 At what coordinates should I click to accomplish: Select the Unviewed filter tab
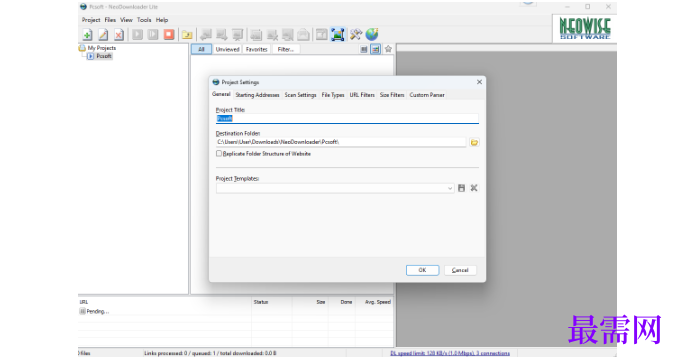point(227,49)
